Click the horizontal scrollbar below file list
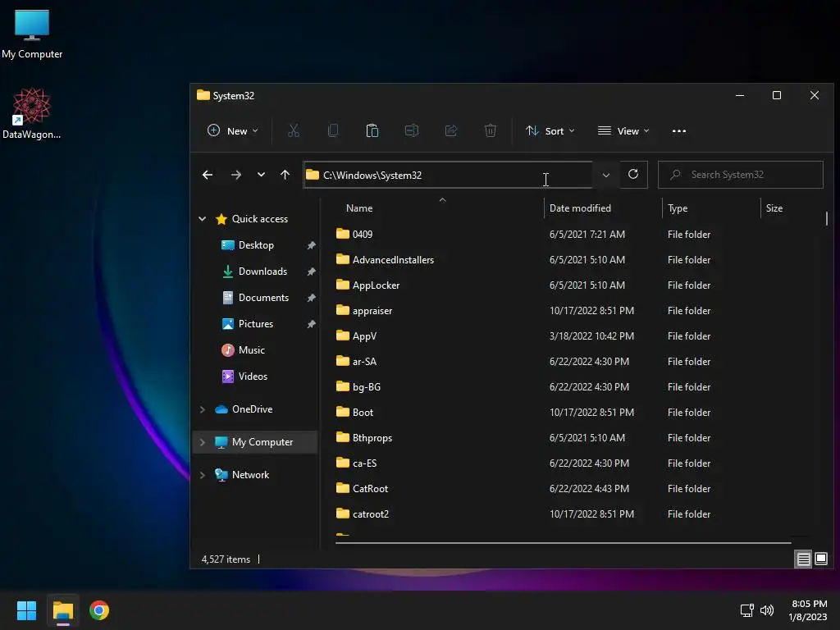The height and width of the screenshot is (630, 840). [563, 543]
